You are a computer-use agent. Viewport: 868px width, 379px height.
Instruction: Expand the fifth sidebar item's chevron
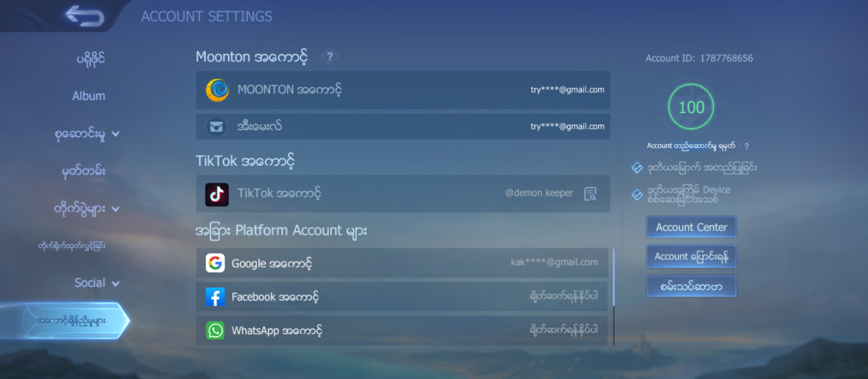click(x=116, y=209)
